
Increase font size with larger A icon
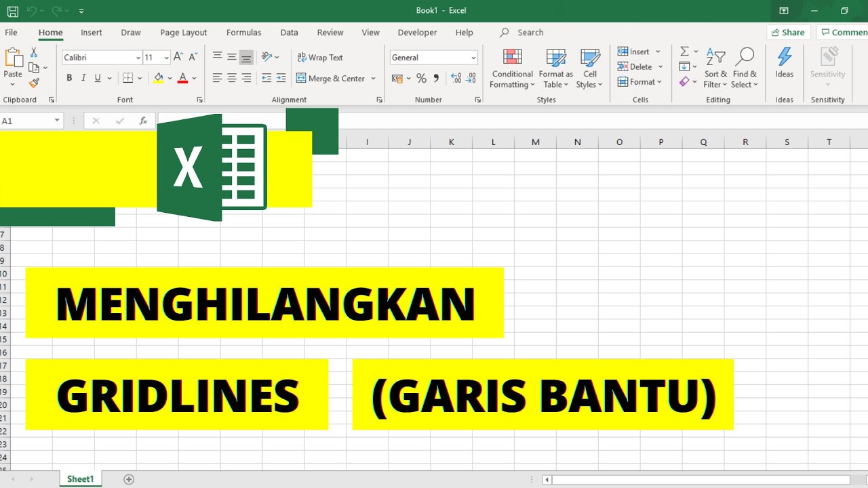178,58
